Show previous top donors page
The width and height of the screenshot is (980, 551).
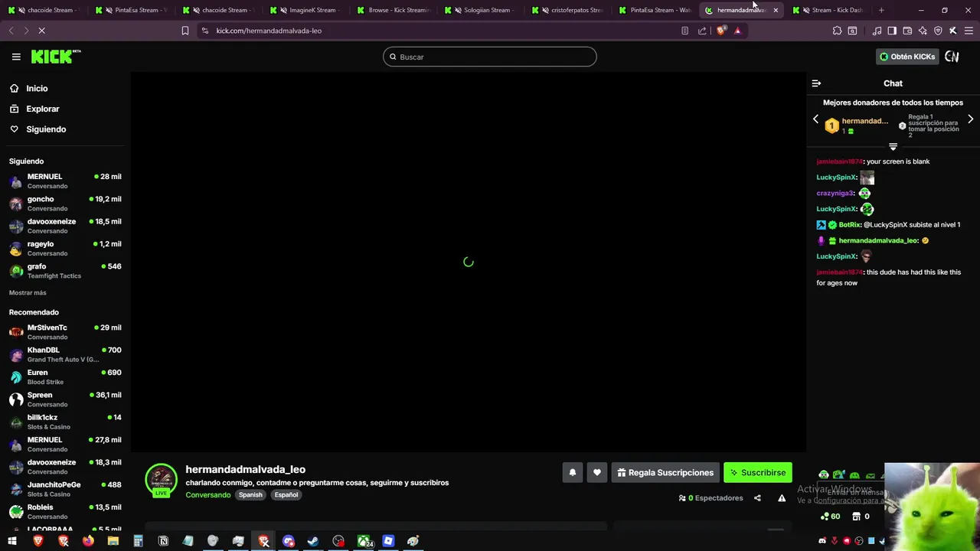815,119
